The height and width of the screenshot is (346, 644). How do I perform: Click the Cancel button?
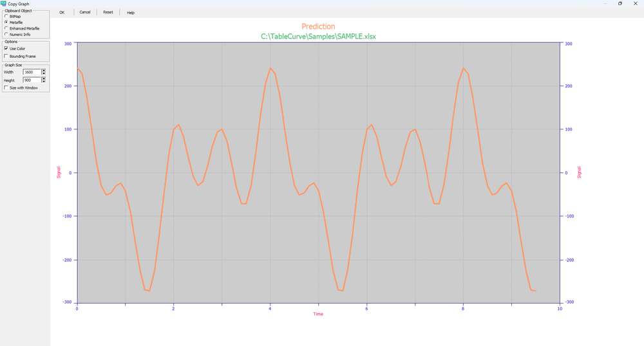point(85,12)
